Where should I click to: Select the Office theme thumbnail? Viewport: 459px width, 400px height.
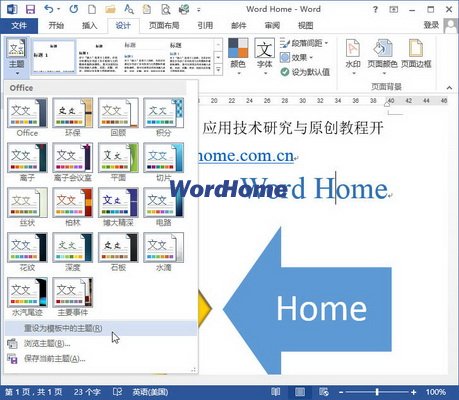click(x=27, y=113)
